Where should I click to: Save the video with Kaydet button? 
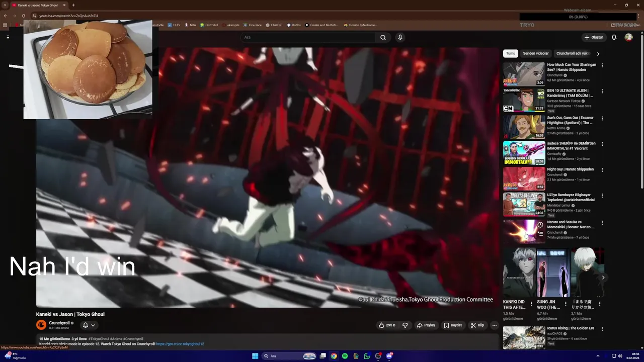453,325
